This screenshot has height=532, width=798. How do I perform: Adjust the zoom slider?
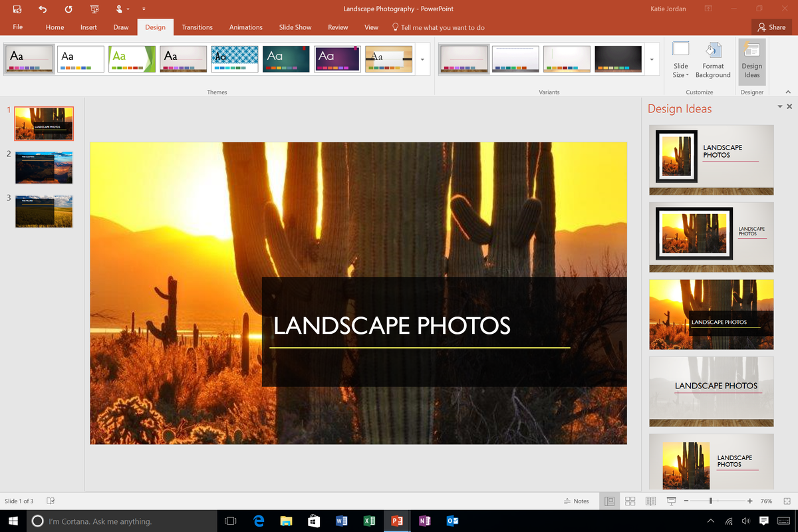point(712,501)
